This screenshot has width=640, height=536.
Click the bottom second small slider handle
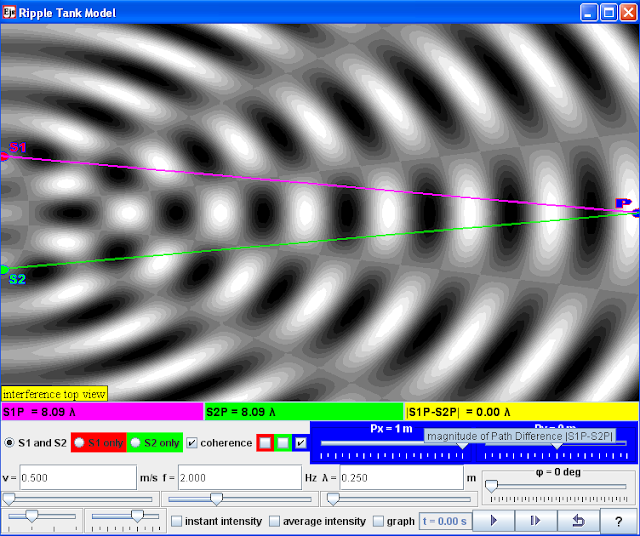tap(138, 516)
